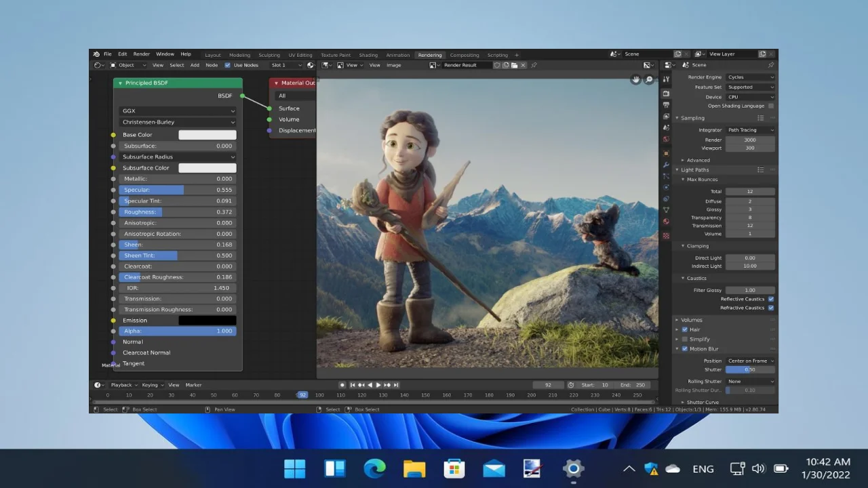The image size is (868, 488).
Task: Click the Render samples field 3000
Action: tap(750, 140)
